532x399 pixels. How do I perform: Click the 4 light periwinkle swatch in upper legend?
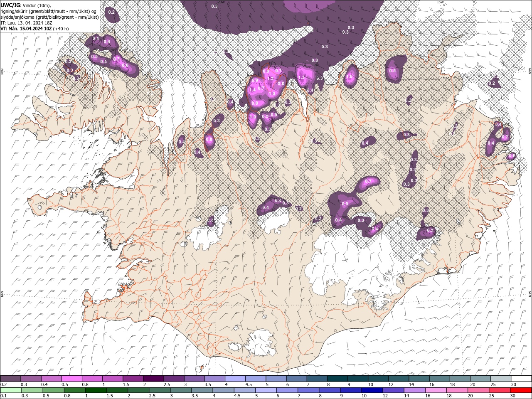click(235, 379)
